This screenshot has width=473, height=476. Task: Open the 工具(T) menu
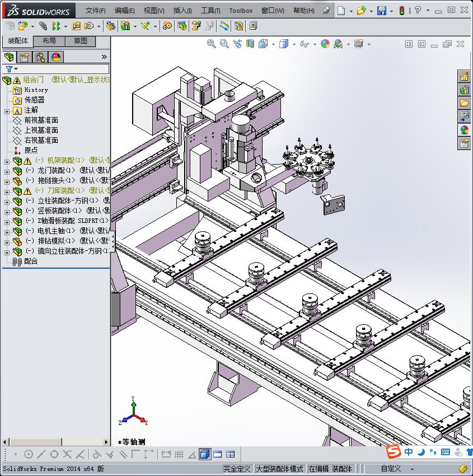coord(210,11)
